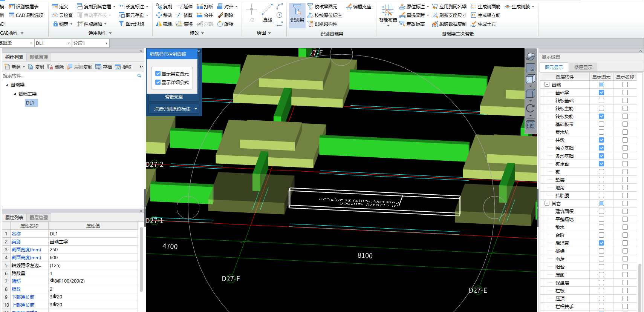644x312 pixels.
Task: Expand the 通用操作 group dropdown
Action: pyautogui.click(x=110, y=33)
